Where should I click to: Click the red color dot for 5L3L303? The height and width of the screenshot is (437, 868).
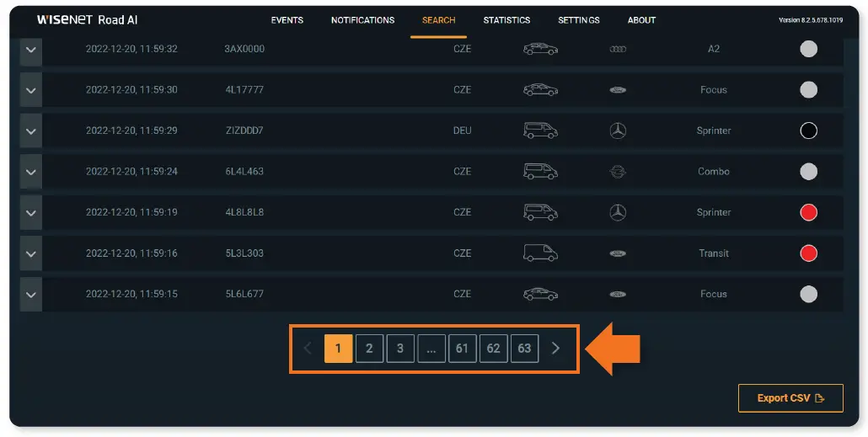pos(809,253)
